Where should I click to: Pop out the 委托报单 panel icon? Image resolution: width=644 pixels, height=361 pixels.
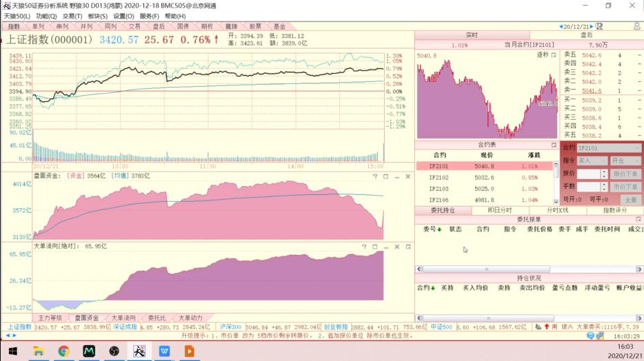coord(638,220)
